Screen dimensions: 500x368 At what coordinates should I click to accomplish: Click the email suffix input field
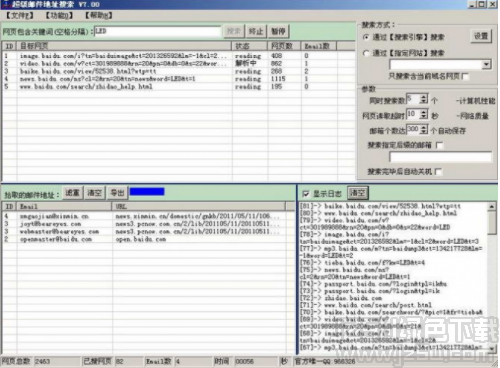click(440, 157)
